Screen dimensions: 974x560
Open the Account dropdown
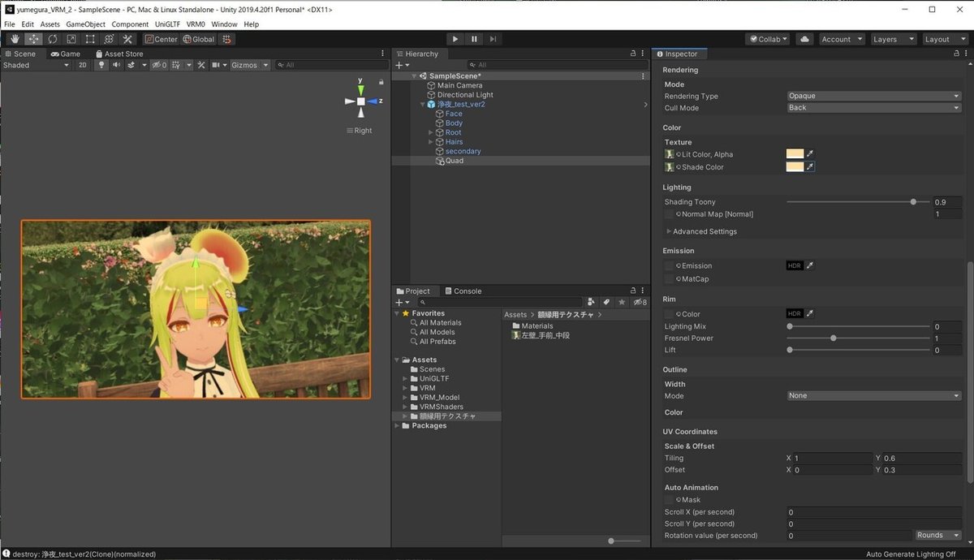pos(841,39)
